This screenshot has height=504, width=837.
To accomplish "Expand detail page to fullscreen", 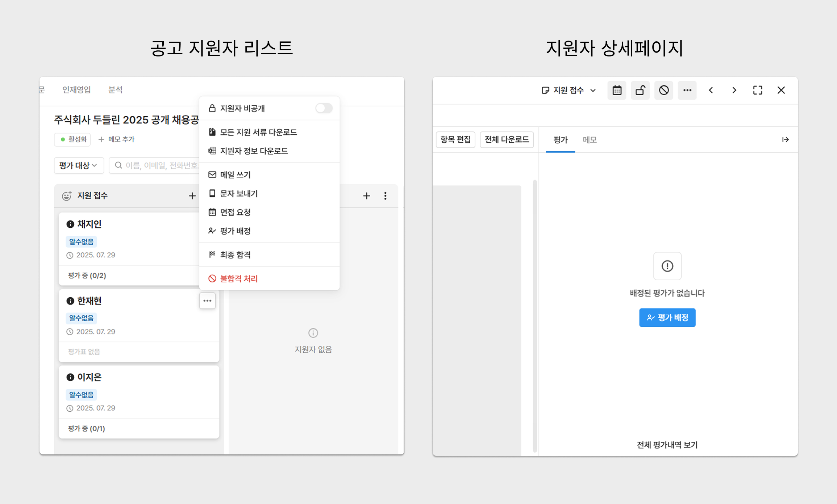I will point(758,90).
